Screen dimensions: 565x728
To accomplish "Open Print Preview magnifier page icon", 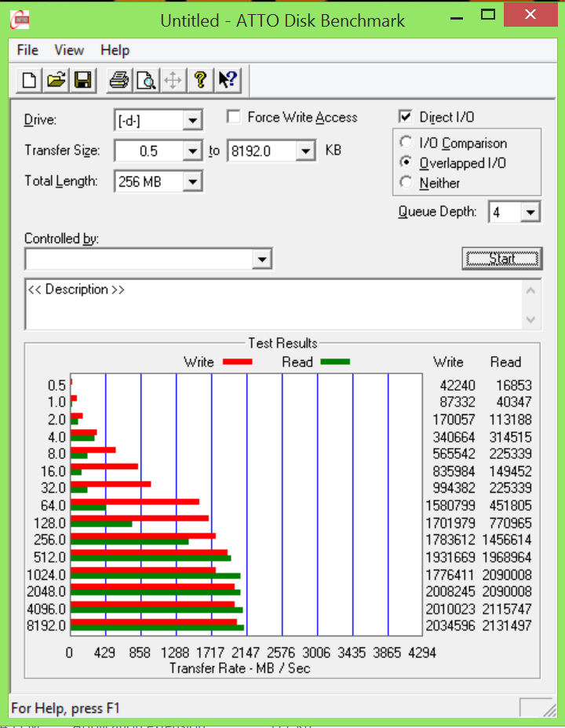I will coord(146,80).
